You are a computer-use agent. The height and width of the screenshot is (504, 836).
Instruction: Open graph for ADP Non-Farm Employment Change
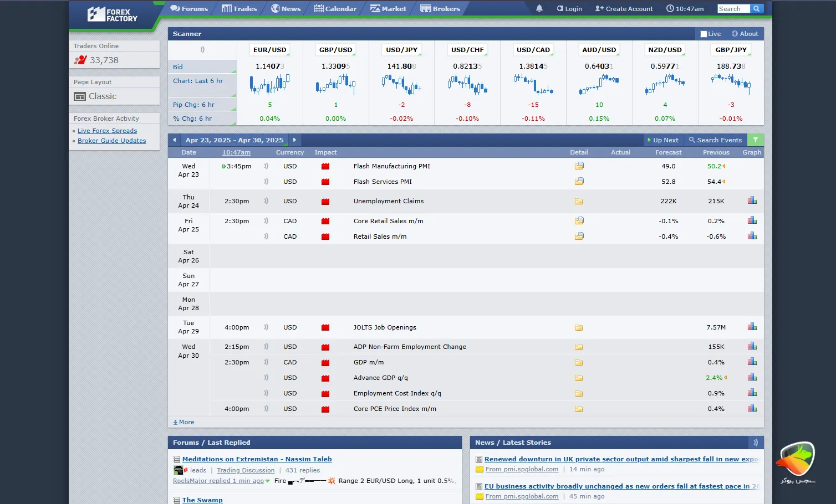pos(752,346)
